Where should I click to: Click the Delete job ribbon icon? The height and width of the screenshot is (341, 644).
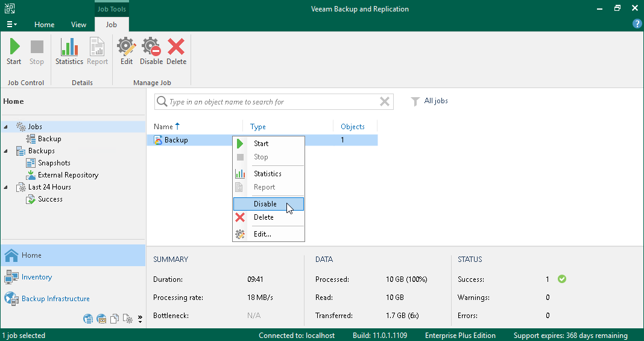click(176, 46)
